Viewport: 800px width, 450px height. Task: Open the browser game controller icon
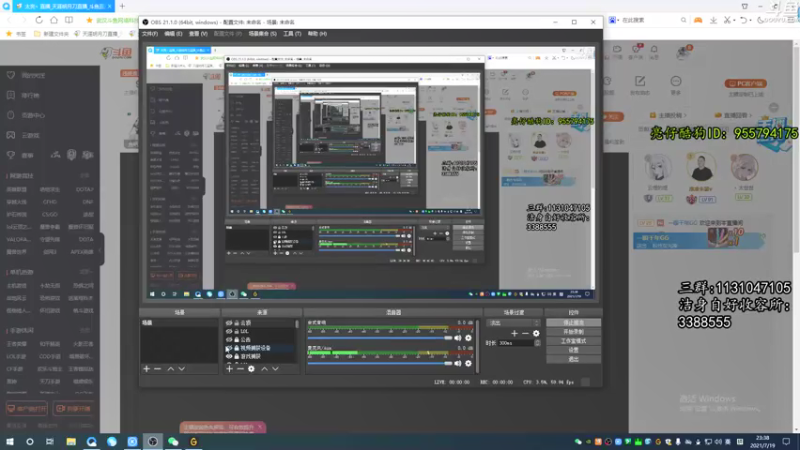[x=698, y=20]
